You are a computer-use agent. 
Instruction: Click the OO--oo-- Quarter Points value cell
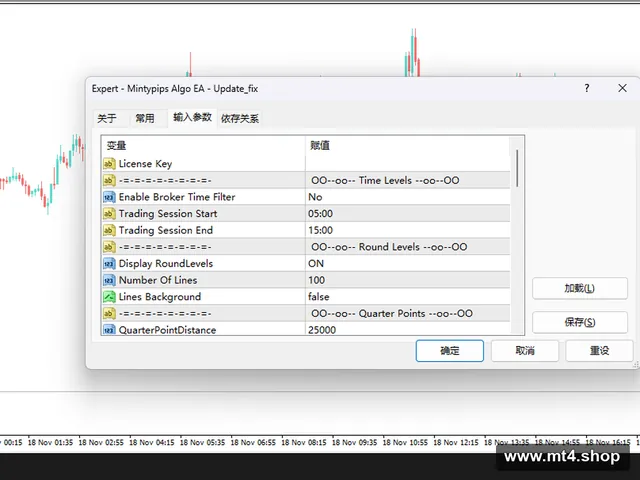(x=408, y=313)
